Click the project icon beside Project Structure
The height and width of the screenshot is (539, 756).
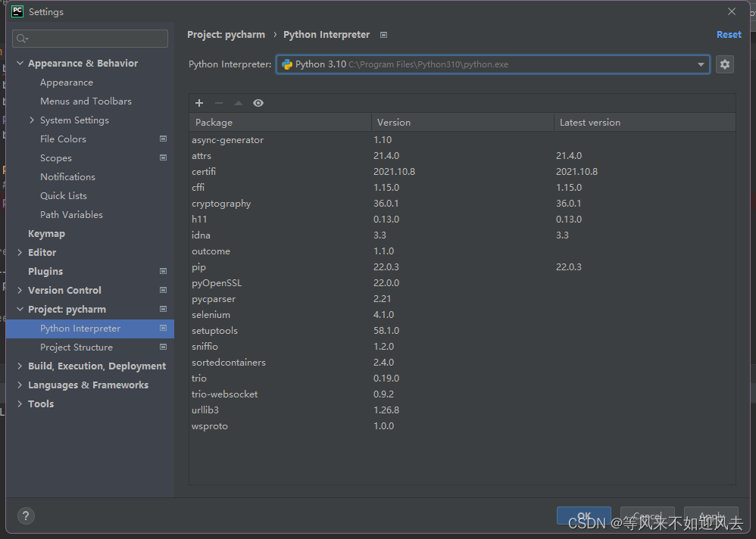pos(163,347)
